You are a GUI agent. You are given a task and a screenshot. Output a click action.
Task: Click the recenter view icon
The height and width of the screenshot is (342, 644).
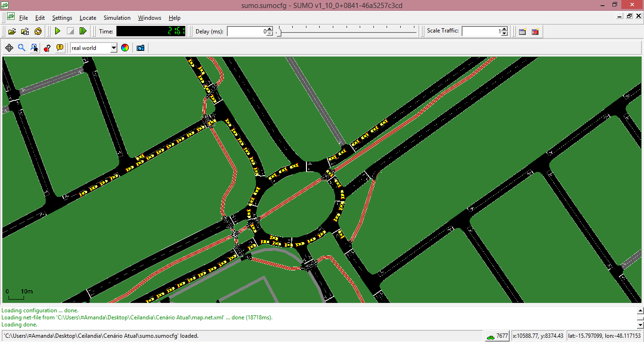pos(9,48)
